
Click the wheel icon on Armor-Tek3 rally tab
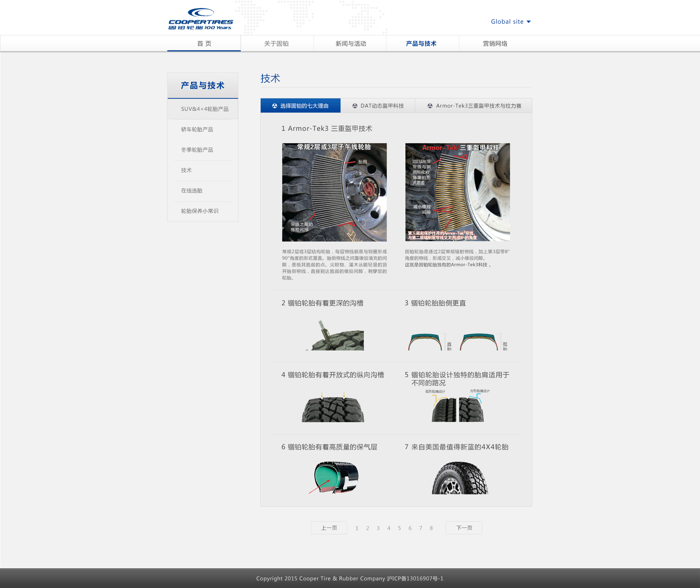pyautogui.click(x=430, y=106)
